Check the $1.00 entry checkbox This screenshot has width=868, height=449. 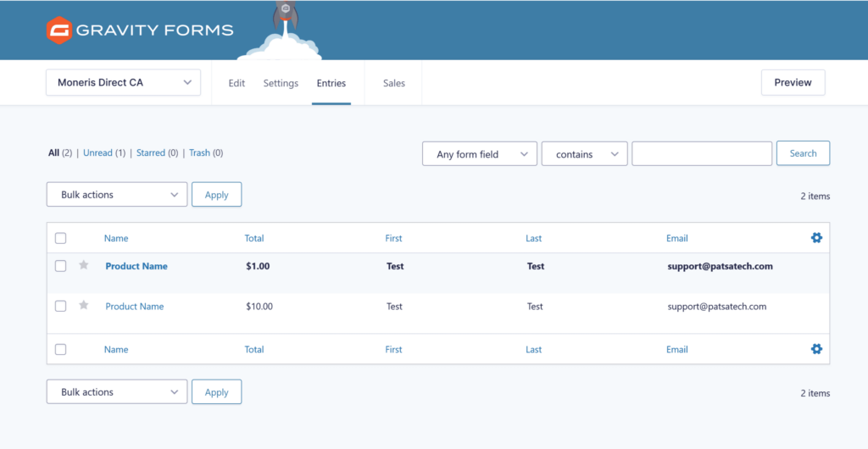[x=61, y=266]
